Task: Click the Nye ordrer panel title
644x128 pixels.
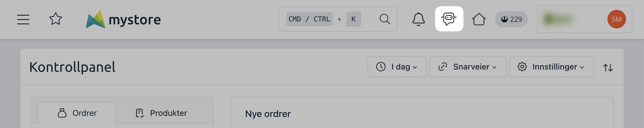Action: 268,114
